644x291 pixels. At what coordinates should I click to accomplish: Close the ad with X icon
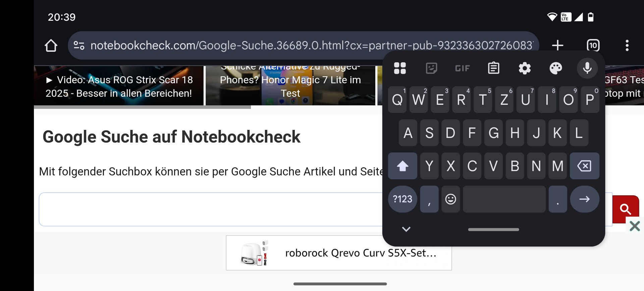pos(635,226)
